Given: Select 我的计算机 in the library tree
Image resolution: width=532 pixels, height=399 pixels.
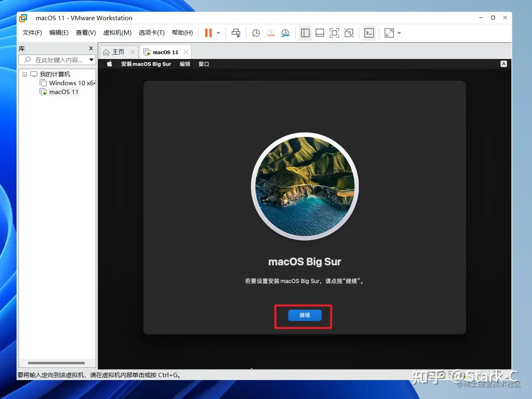Looking at the screenshot, I should [55, 74].
